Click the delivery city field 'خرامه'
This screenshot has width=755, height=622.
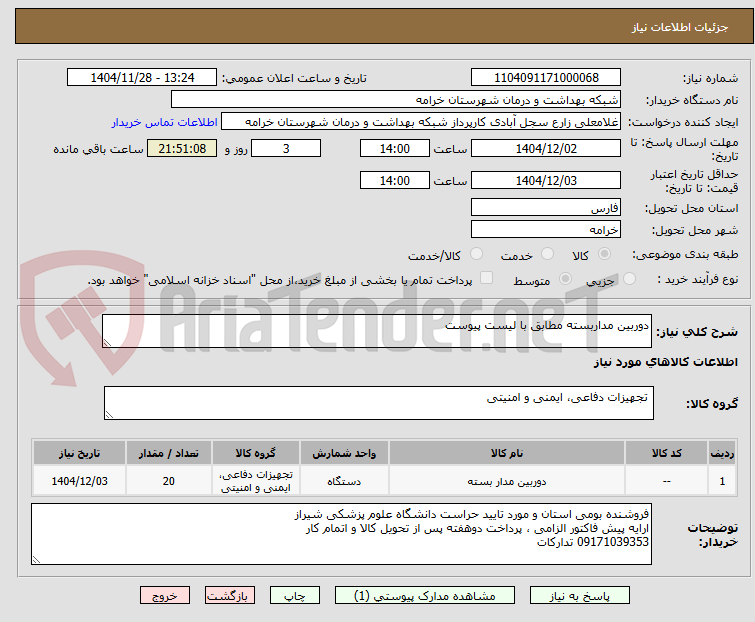point(546,229)
